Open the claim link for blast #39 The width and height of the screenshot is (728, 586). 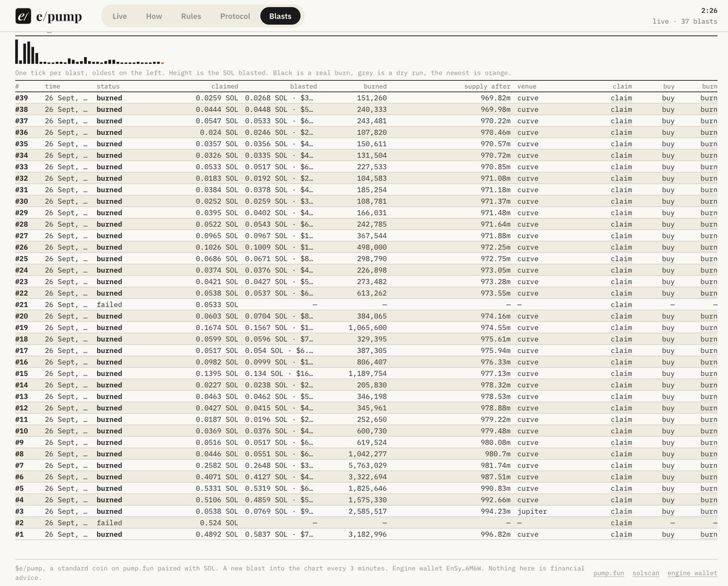(x=621, y=98)
